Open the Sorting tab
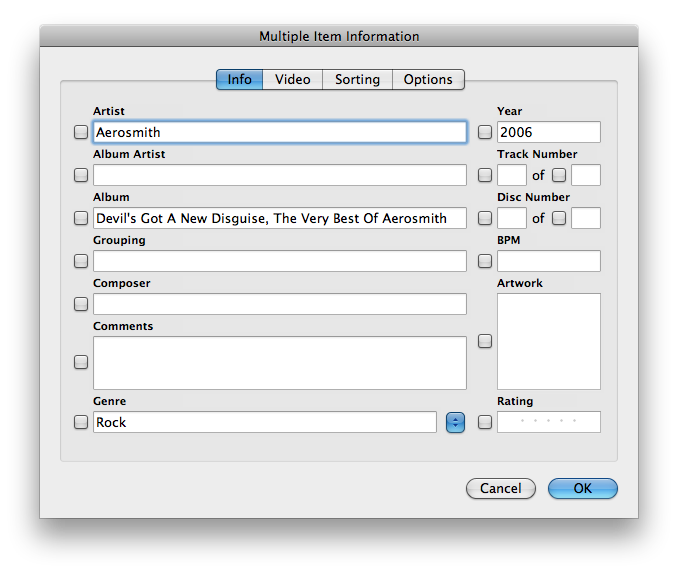Image resolution: width=678 pixels, height=573 pixels. (357, 80)
